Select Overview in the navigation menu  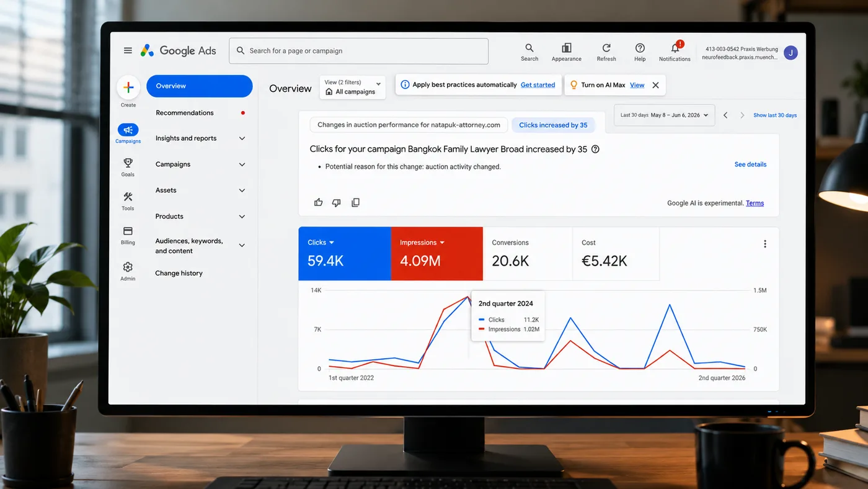[x=200, y=86]
